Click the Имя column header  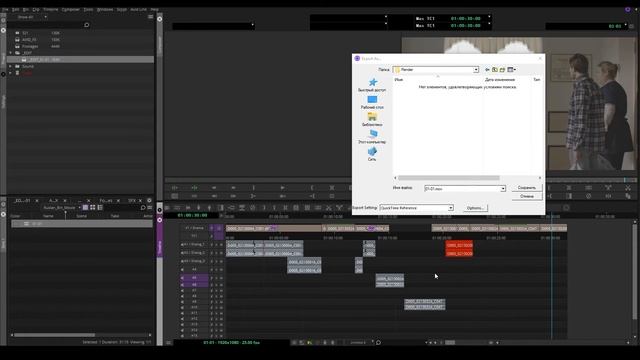click(x=399, y=80)
